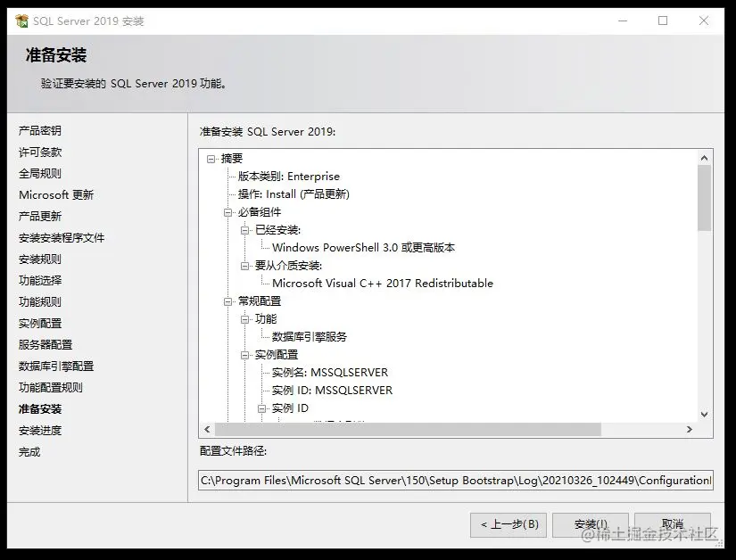Click the summary tree's scroll up arrow
Screen dimensions: 736x560
(704, 158)
